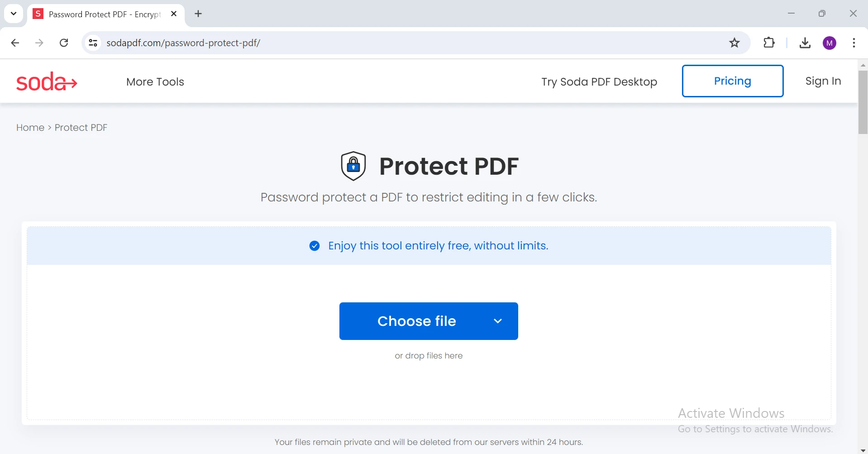
Task: Click the Soda PDF logo
Action: (x=47, y=81)
